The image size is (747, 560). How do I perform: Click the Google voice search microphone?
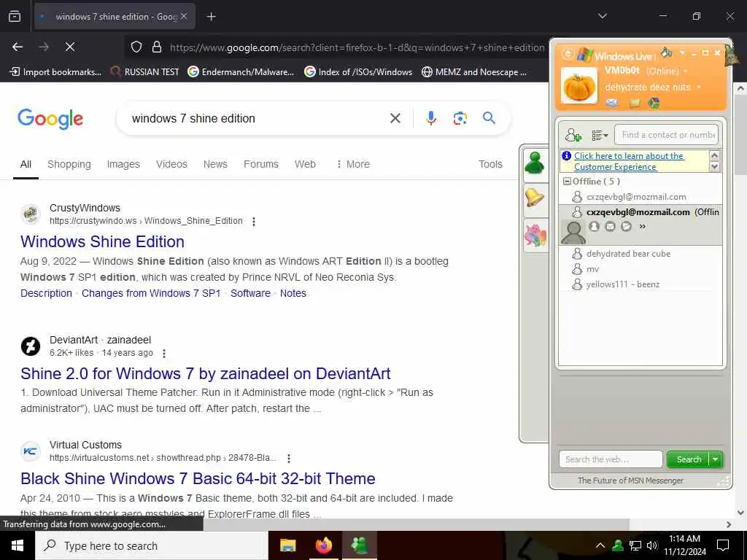click(430, 118)
